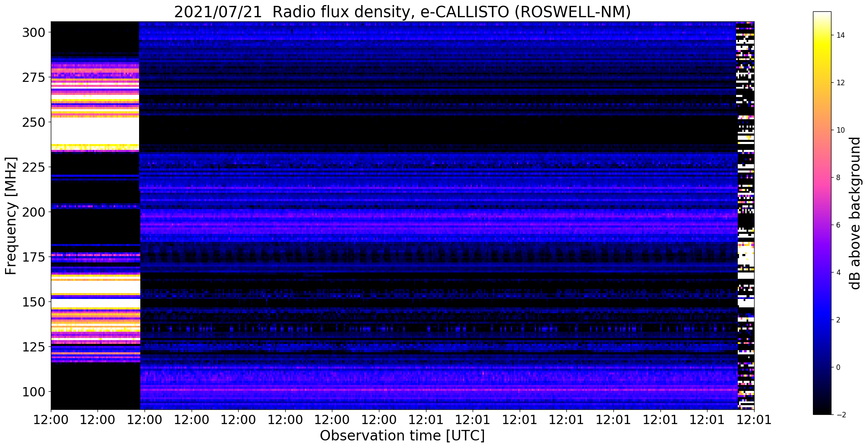Click the Frequency [MHz] axis label
Viewport: 868px width, 448px height.
click(11, 216)
